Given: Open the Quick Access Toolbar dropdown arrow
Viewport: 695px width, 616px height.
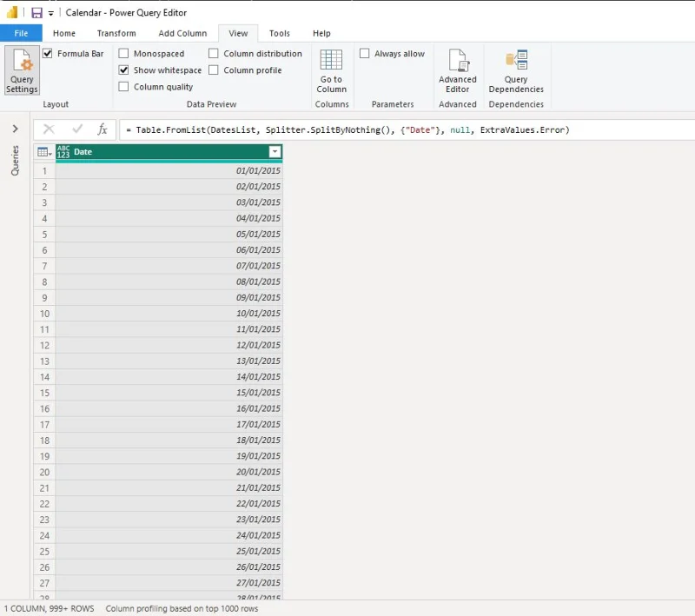Looking at the screenshot, I should (51, 14).
